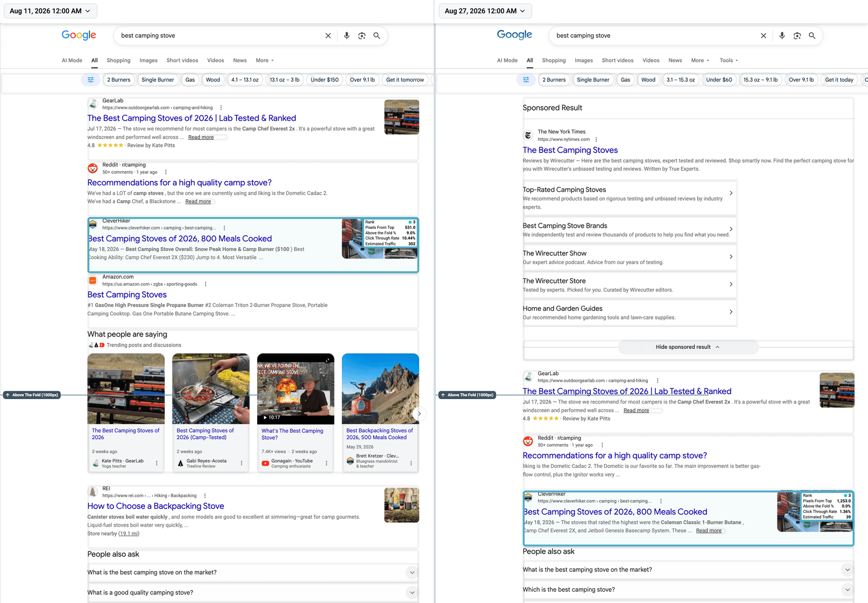Open more options for the New York Times sponsored result
This screenshot has height=603, width=868.
click(596, 139)
